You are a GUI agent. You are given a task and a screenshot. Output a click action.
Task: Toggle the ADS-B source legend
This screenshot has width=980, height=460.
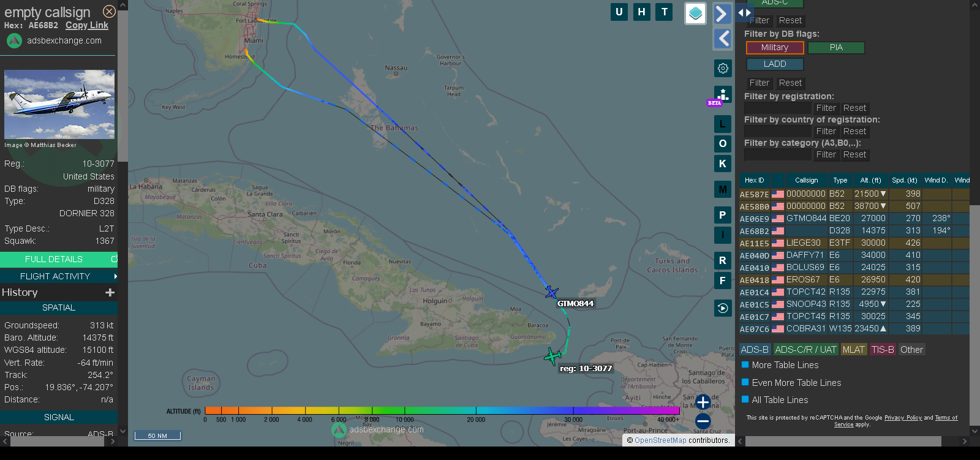point(755,350)
